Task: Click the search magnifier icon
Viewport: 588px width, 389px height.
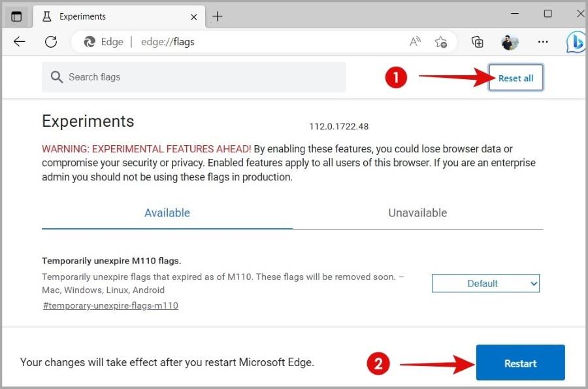Action: [57, 77]
